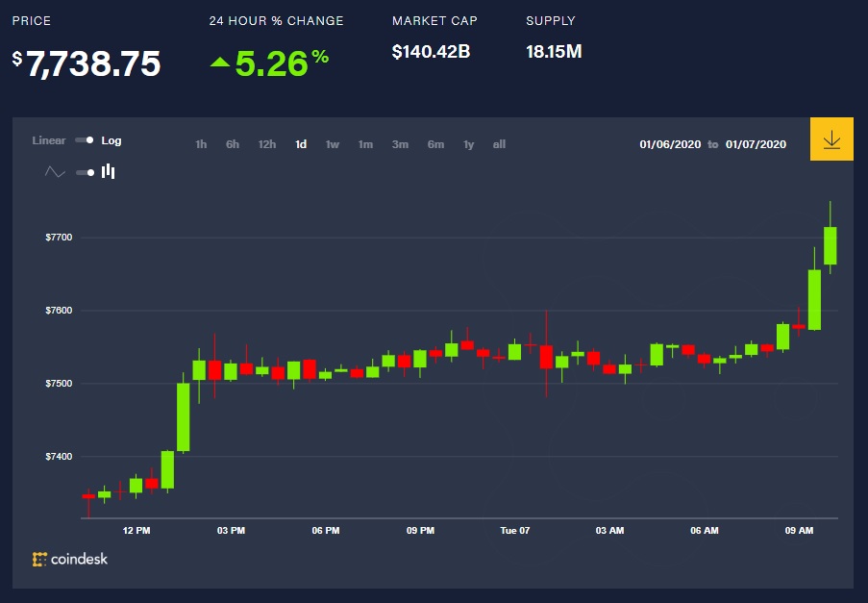Click the tall green candle rising to $7500
This screenshot has width=868, height=603.
(184, 417)
